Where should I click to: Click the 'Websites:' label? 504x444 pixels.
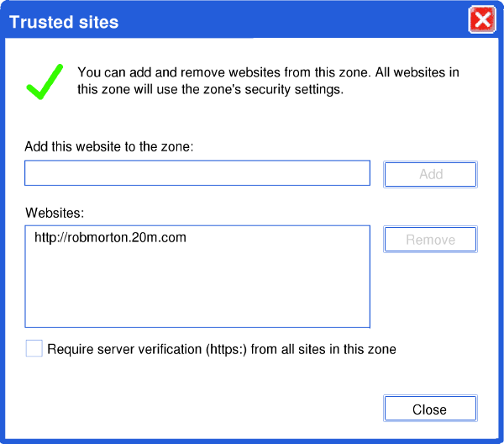click(x=55, y=213)
